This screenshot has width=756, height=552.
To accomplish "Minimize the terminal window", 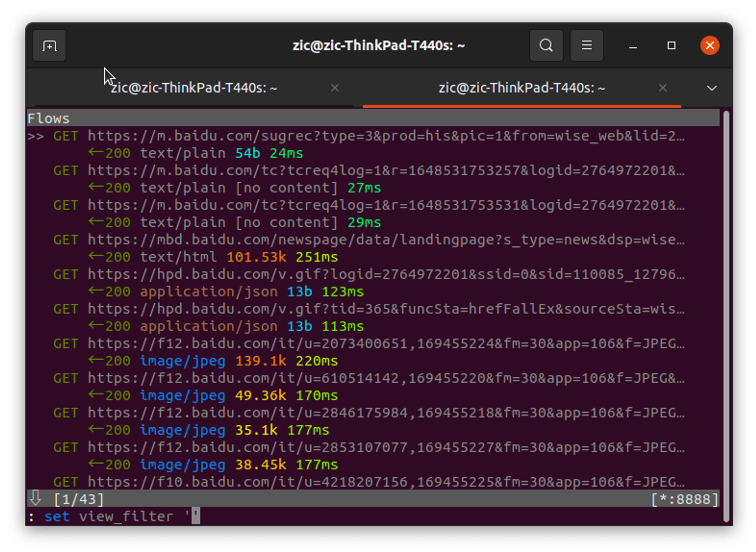I will 633,46.
